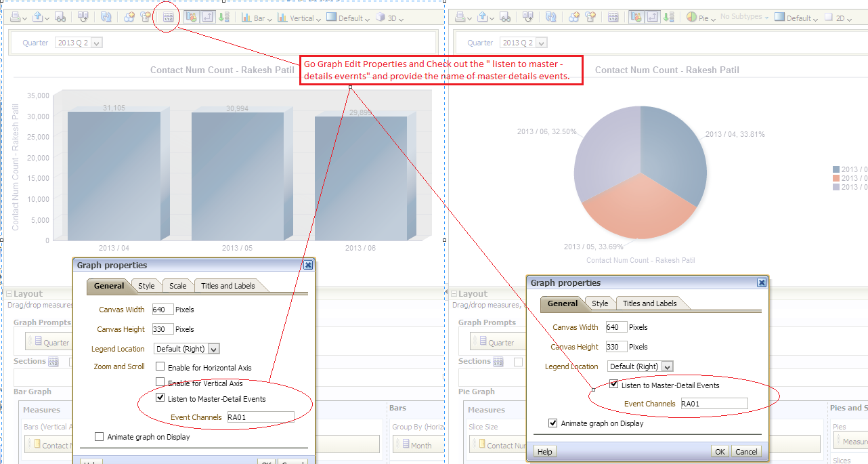Image resolution: width=868 pixels, height=464 pixels.
Task: Open the binoculars preview icon
Action: pyautogui.click(x=60, y=17)
